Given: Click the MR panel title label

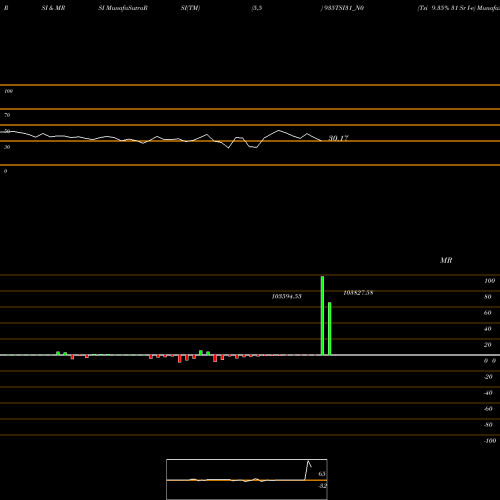Looking at the screenshot, I should 446,260.
